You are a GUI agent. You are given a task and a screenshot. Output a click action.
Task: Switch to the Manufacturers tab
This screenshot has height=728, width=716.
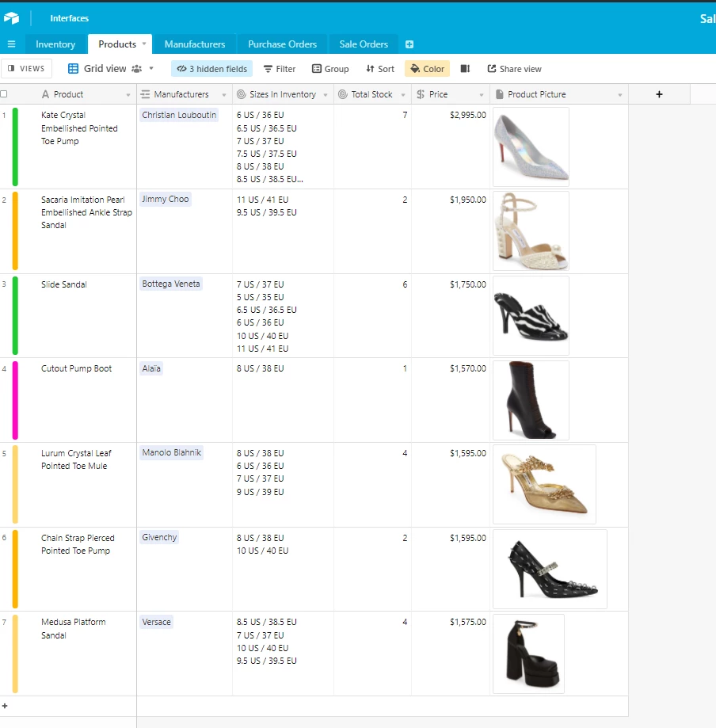click(195, 44)
